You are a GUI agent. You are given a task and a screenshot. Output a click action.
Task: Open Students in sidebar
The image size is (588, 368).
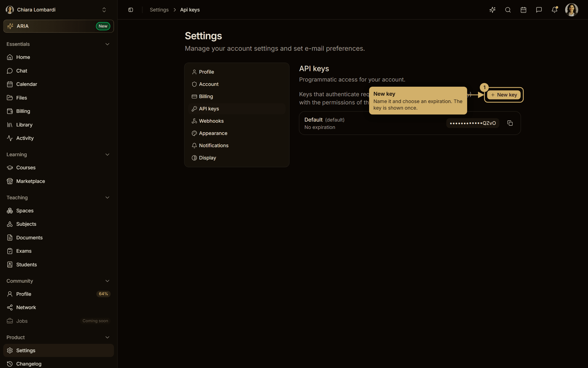click(59, 265)
